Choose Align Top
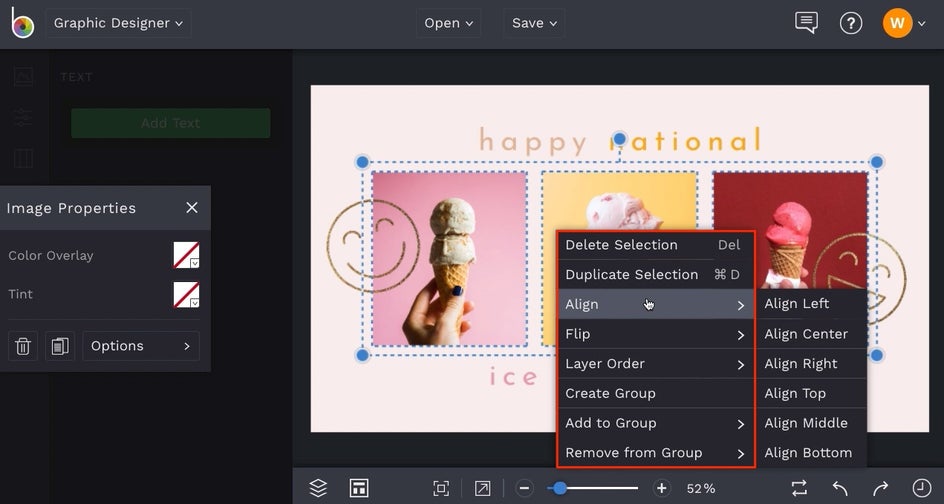The width and height of the screenshot is (944, 504). click(x=811, y=393)
